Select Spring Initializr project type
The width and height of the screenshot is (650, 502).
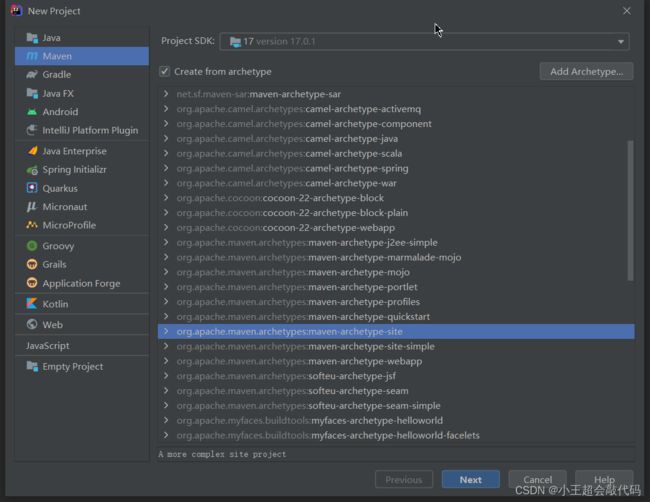pos(82,170)
